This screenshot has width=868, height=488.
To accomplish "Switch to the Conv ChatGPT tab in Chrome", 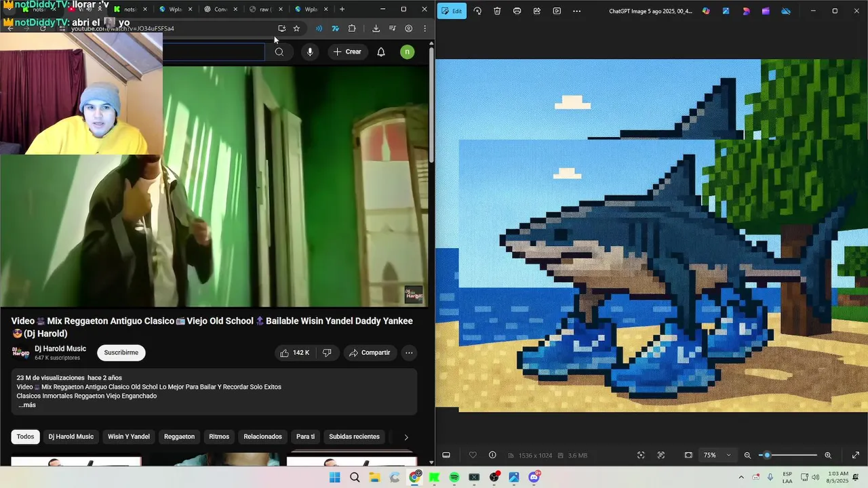I will [220, 9].
